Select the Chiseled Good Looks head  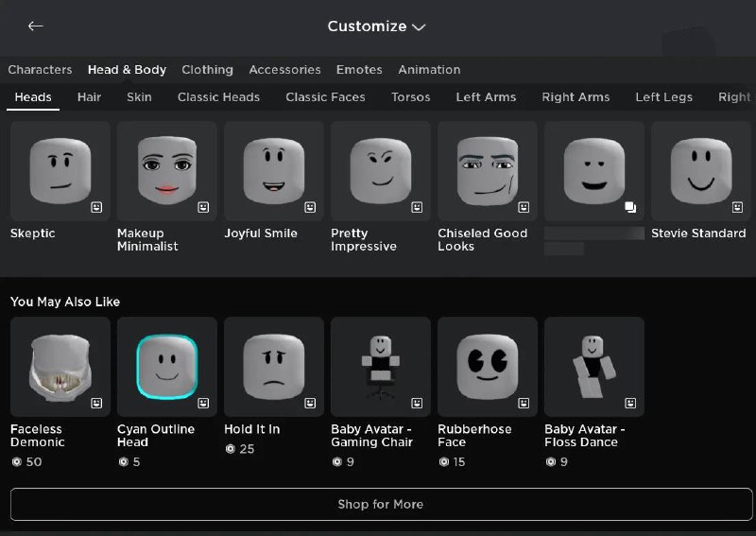pos(487,171)
